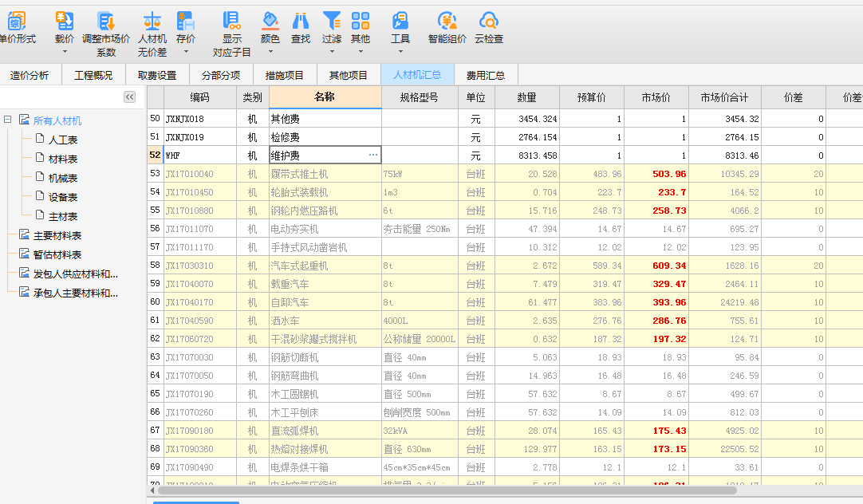The width and height of the screenshot is (863, 504).
Task: Click the horizontal scrollbar thumb
Action: [x=447, y=490]
